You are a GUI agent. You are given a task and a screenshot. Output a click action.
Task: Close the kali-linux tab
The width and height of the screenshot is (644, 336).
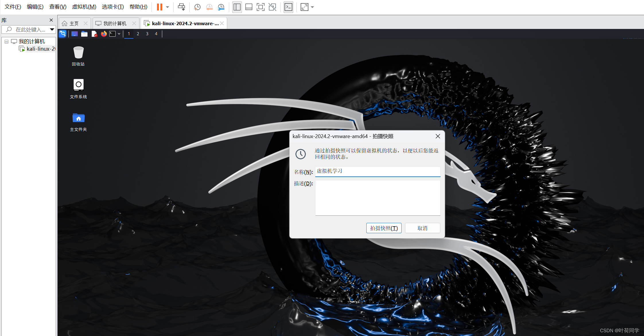click(x=222, y=23)
